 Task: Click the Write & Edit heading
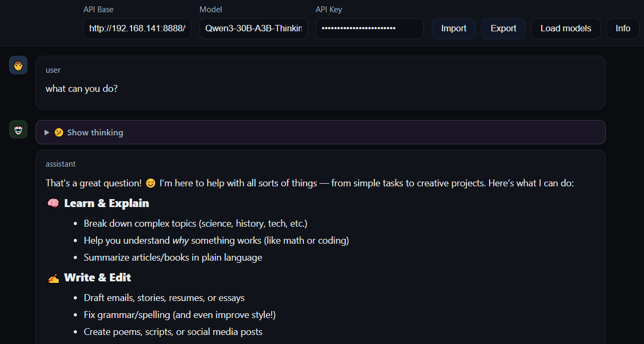[98, 277]
